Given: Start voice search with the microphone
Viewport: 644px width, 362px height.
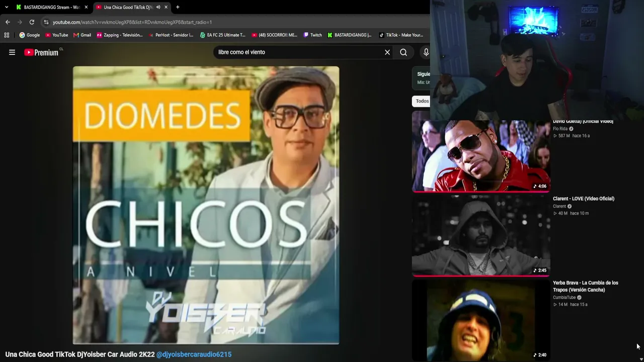Looking at the screenshot, I should (426, 52).
